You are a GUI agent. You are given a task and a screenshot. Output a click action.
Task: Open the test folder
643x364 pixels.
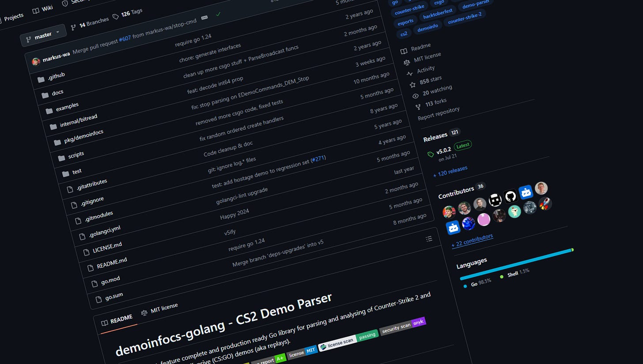tap(77, 171)
